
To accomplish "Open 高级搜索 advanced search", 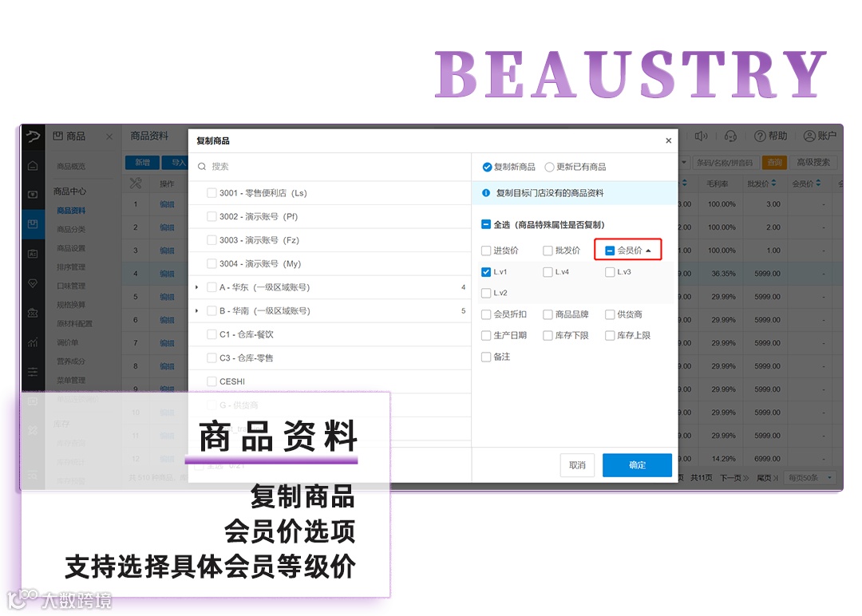I will pyautogui.click(x=813, y=162).
